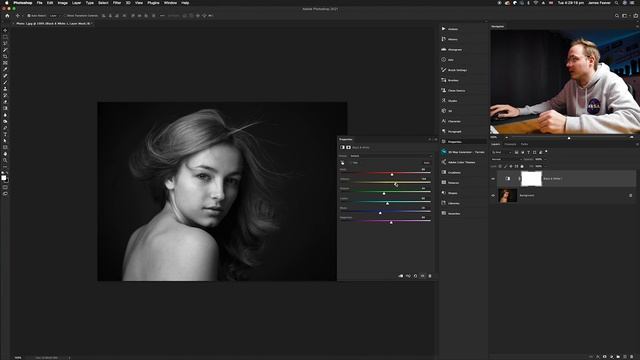Open the Actions panel icon
Viewport: 640px width, 360px height.
pos(444,29)
